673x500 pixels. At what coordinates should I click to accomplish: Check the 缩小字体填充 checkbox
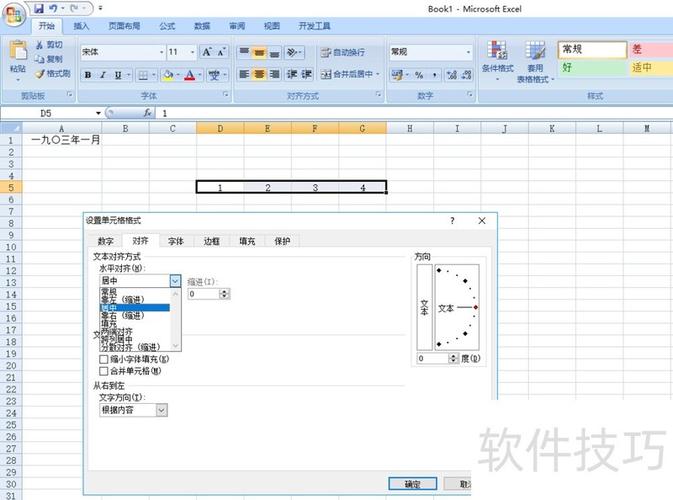(x=103, y=359)
